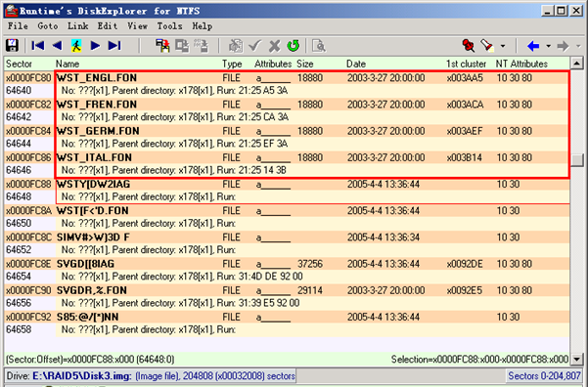Click first cluster value x0092E5
This screenshot has height=387, width=588.
tap(465, 290)
